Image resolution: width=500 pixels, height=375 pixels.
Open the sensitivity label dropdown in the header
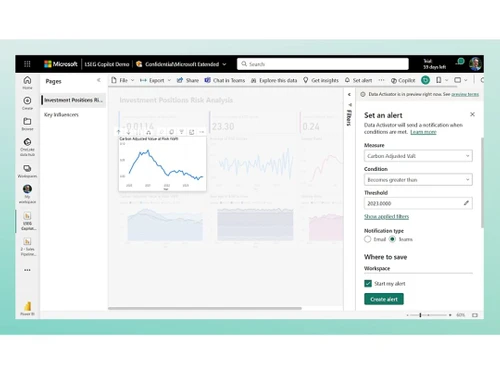pyautogui.click(x=224, y=64)
